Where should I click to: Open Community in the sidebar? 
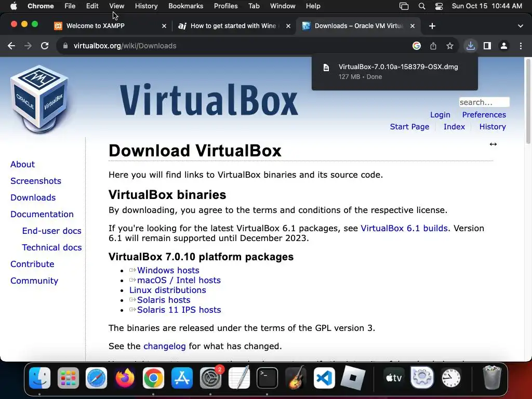[34, 281]
